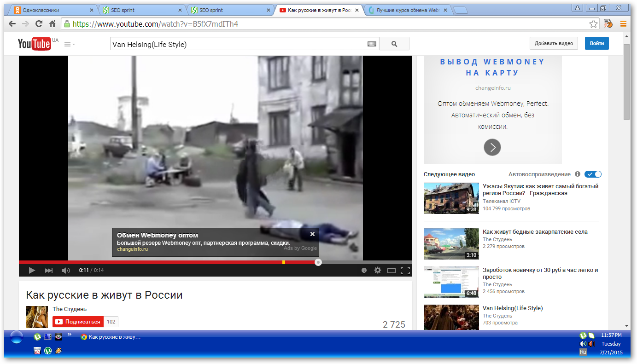Open the Ru language indicator
637x364 pixels.
coord(583,352)
